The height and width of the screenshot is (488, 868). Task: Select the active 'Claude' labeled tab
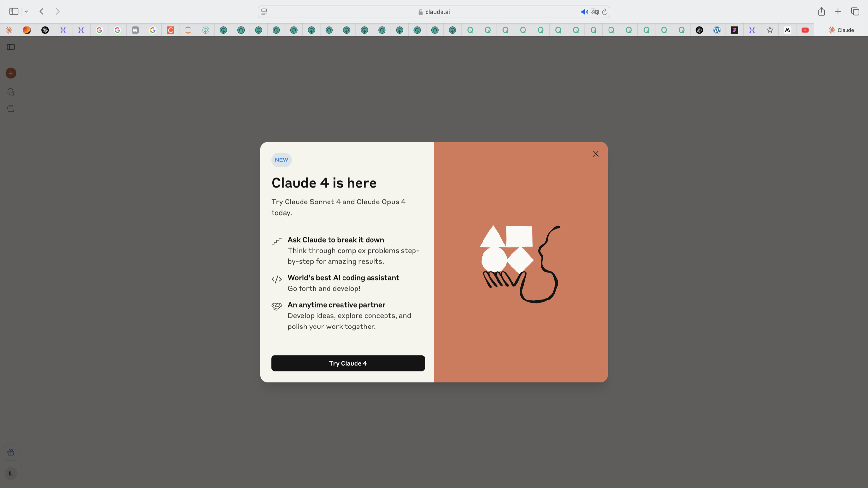841,30
